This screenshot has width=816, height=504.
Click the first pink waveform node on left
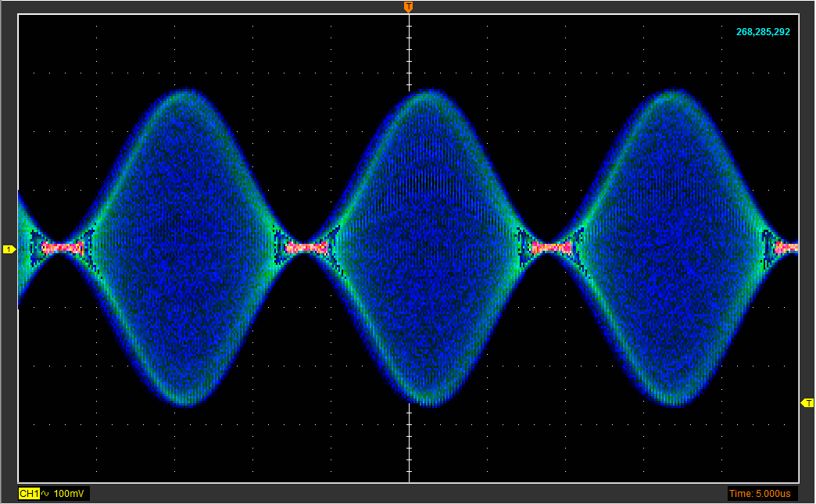tap(63, 248)
